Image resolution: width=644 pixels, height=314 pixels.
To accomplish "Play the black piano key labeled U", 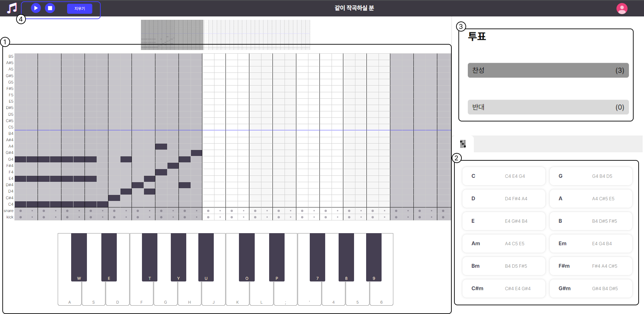I will (206, 257).
